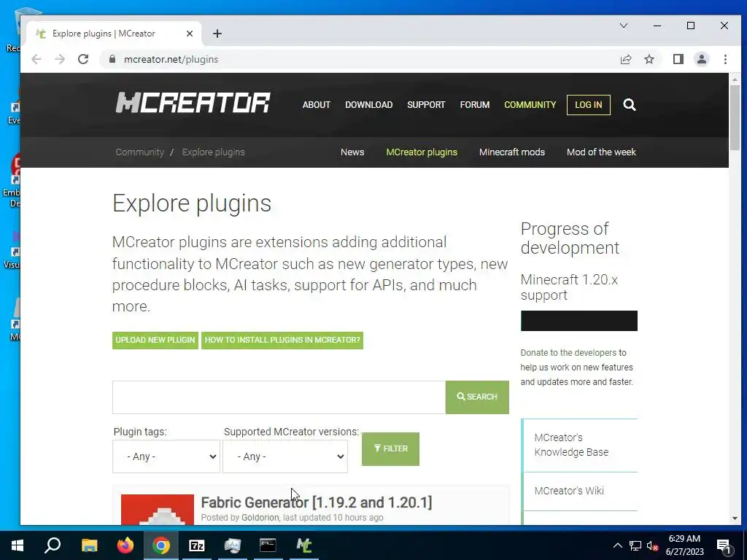Click the green SEARCH button
747x560 pixels.
click(477, 397)
